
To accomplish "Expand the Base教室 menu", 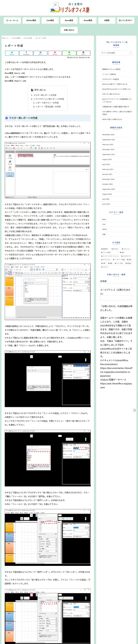I will click(x=69, y=21).
